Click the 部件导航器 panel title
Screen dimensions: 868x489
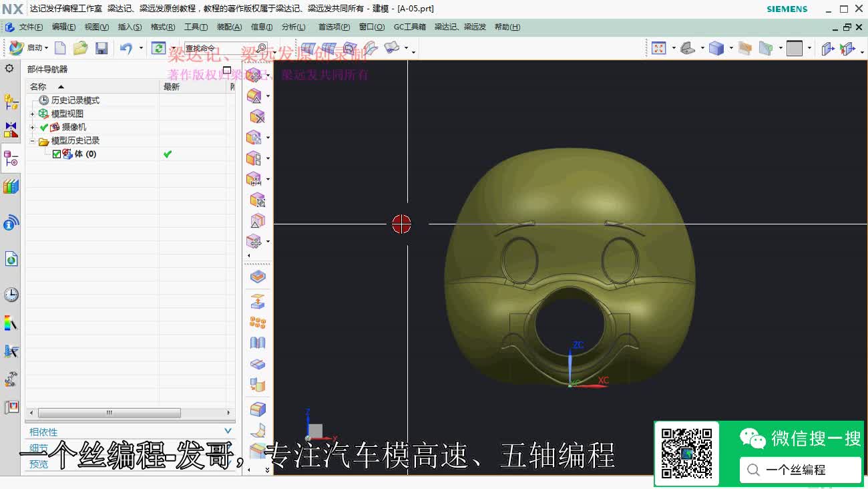tap(47, 69)
